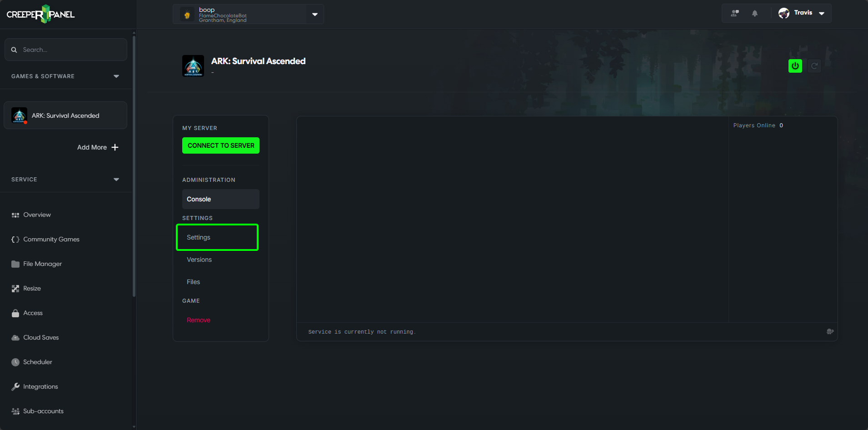Click the Sub-accounts users icon
Viewport: 868px width, 430px height.
(15, 411)
